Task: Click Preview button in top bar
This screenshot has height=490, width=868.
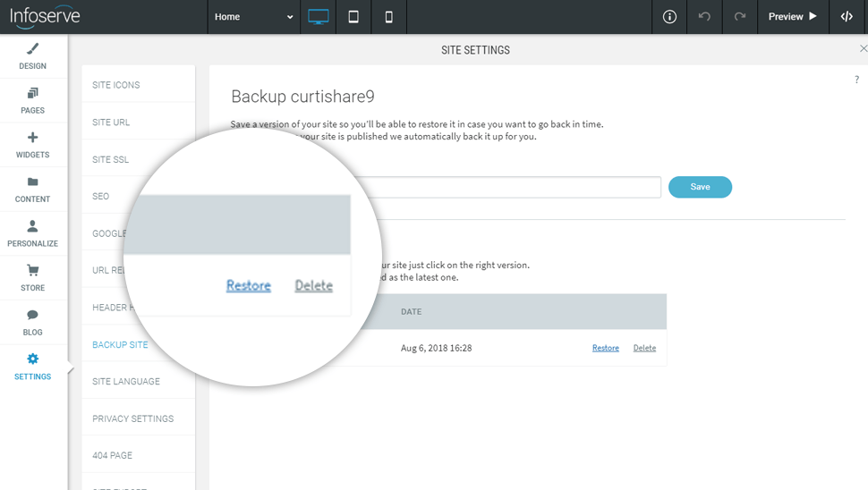Action: pos(792,17)
